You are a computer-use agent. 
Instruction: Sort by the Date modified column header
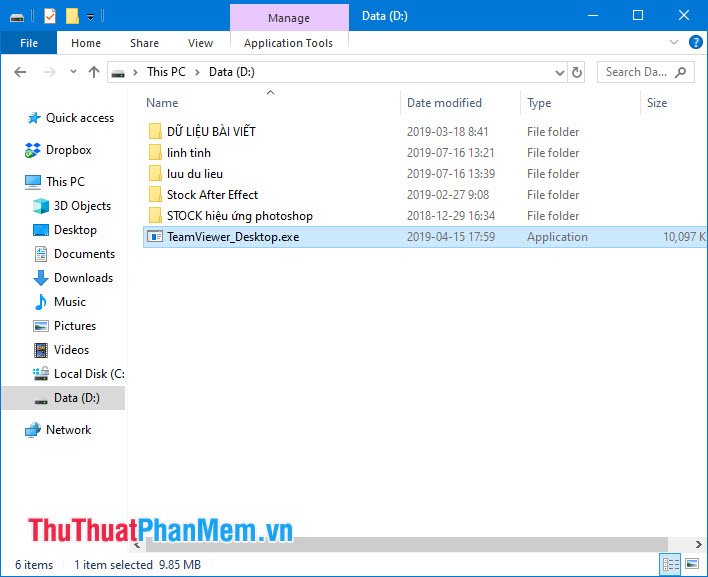pos(460,103)
